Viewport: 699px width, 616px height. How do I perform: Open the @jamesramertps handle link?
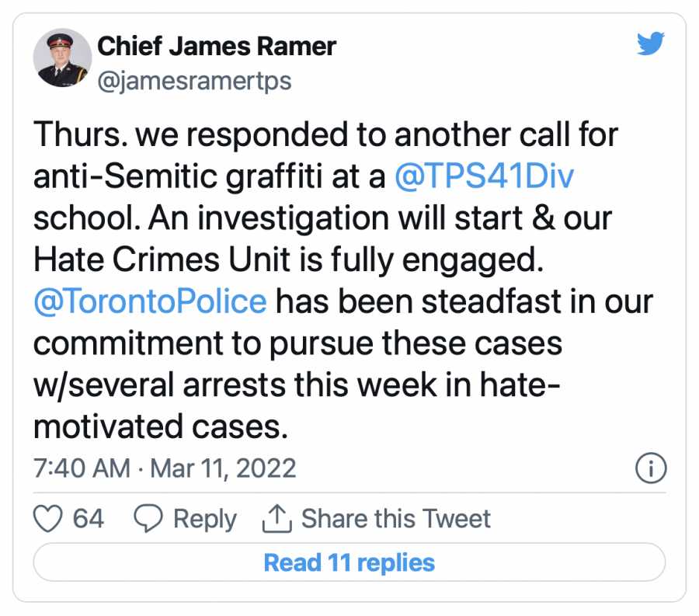point(194,81)
